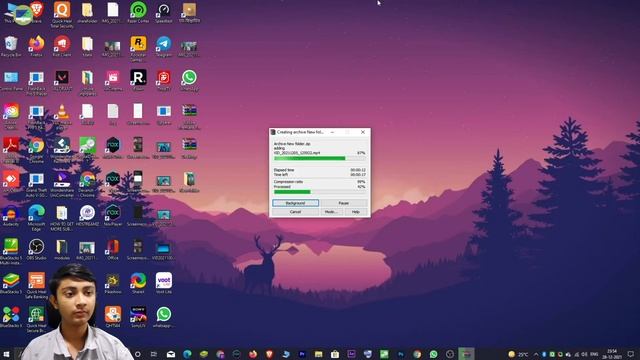The image size is (640, 360).
Task: Launch the VALORANT shortcut
Action: pos(62,80)
